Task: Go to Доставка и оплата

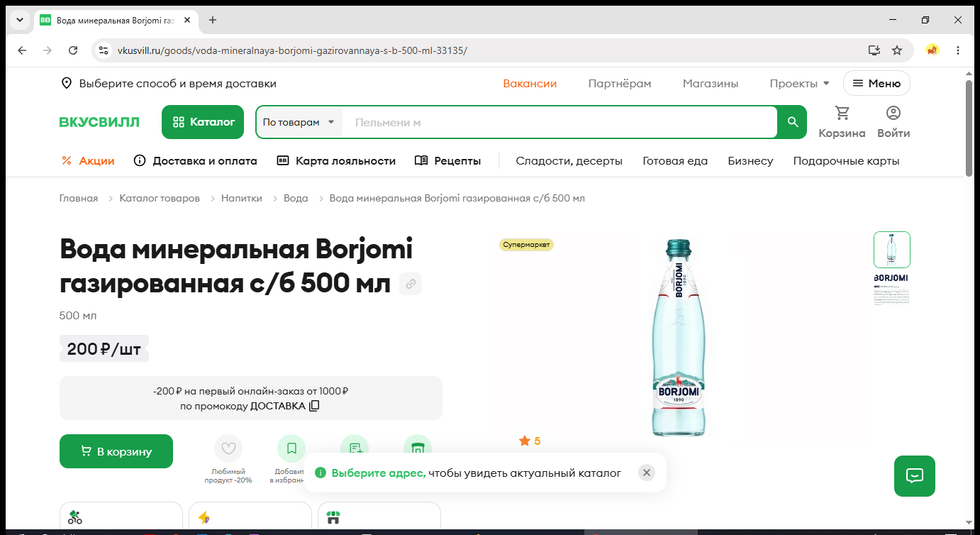Action: [x=196, y=161]
